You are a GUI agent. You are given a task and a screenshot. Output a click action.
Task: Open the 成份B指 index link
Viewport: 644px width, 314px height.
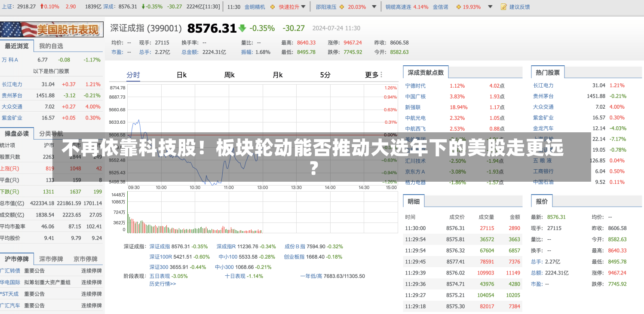295,247
